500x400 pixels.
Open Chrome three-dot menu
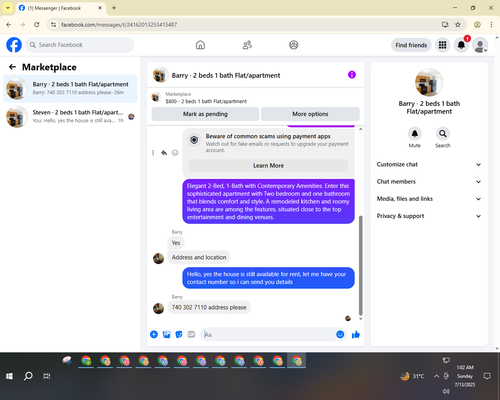pyautogui.click(x=491, y=24)
